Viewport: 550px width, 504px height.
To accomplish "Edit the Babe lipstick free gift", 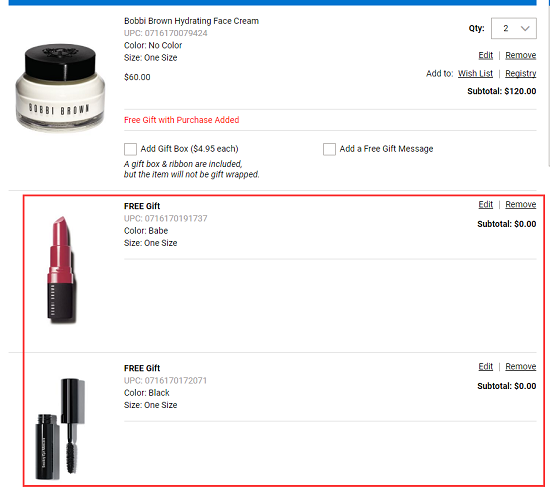I will [485, 204].
